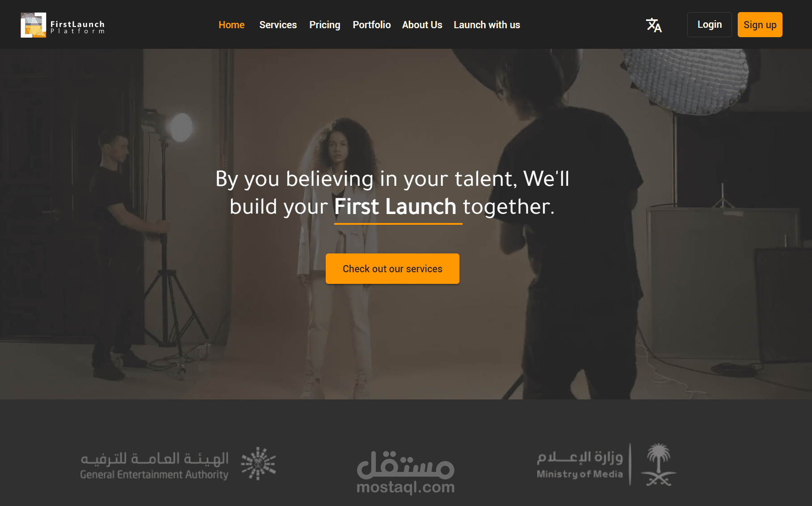
Task: Go to the Home nav item
Action: click(231, 25)
